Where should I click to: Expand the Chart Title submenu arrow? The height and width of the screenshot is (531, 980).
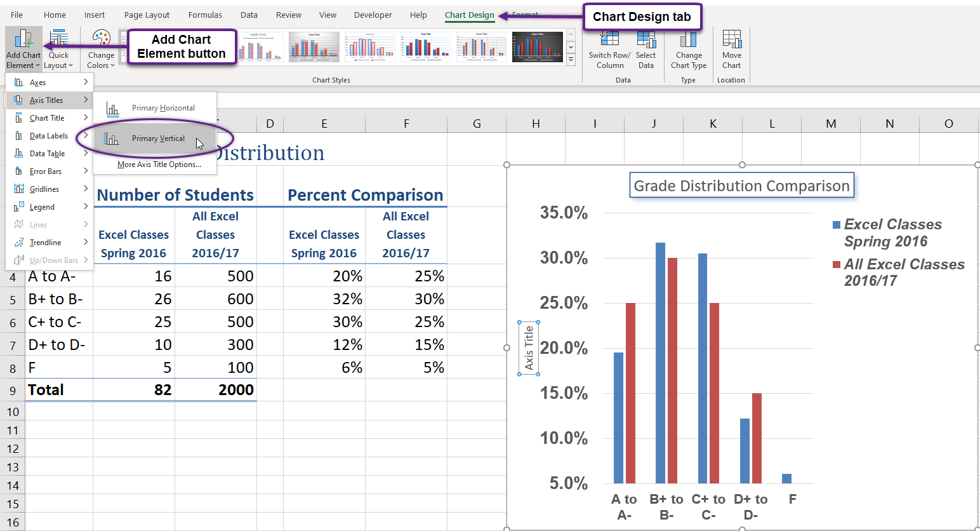point(86,118)
